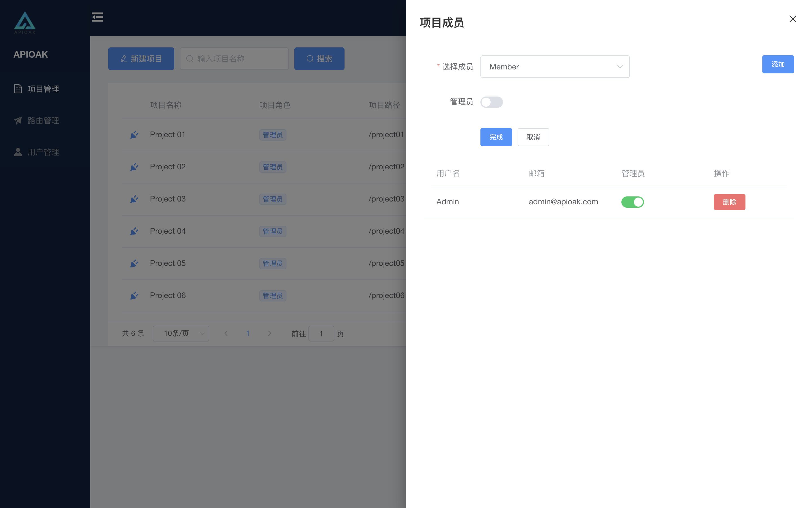Turn off Admin's 管理员 switch
This screenshot has width=812, height=508.
[632, 202]
